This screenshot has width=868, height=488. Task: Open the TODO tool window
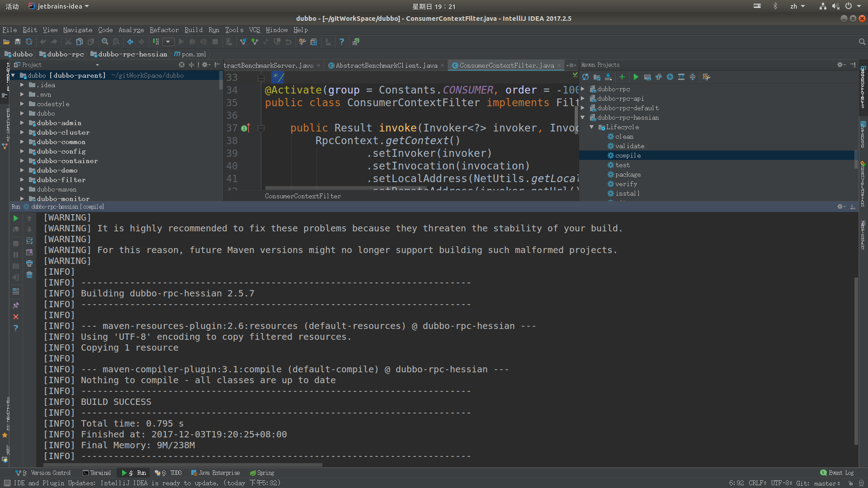click(168, 473)
